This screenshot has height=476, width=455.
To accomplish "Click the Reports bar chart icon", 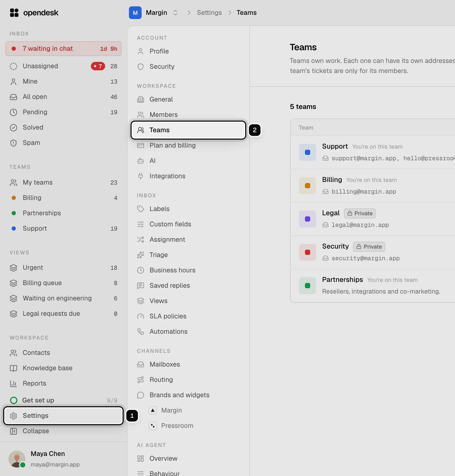I will (x=13, y=383).
